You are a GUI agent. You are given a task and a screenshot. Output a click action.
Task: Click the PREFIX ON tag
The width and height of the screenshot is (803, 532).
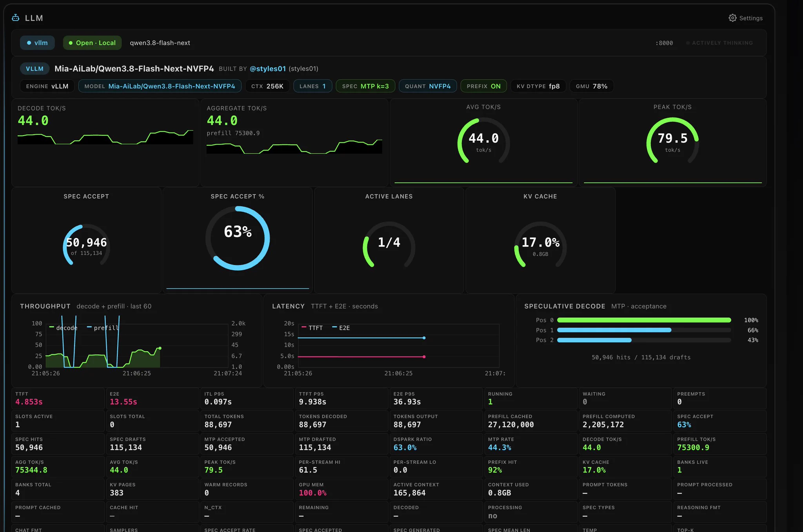[483, 86]
